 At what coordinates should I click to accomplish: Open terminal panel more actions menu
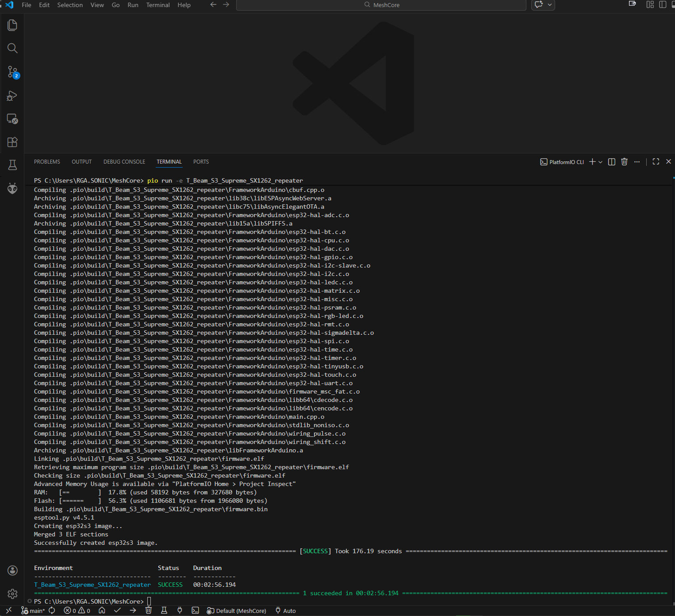pos(637,162)
